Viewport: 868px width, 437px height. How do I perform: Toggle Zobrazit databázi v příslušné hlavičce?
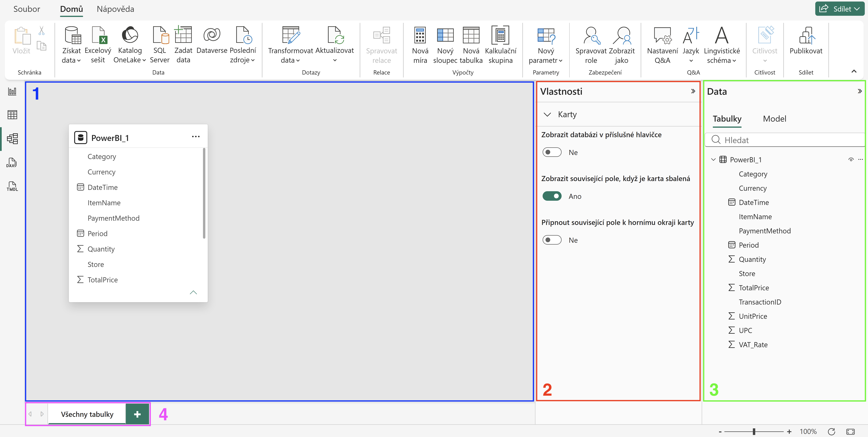click(x=552, y=152)
